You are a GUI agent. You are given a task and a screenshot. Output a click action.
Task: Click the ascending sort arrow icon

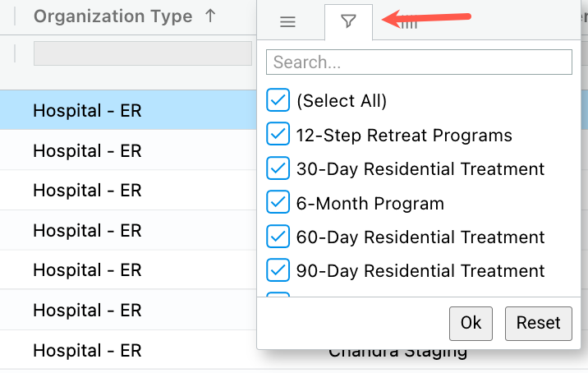[x=211, y=16]
